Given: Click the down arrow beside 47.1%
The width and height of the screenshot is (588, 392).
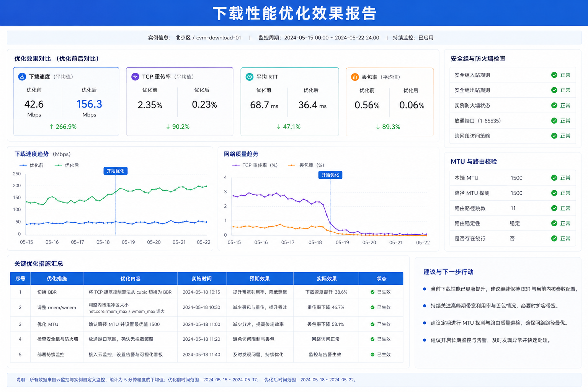Looking at the screenshot, I should click(x=279, y=127).
